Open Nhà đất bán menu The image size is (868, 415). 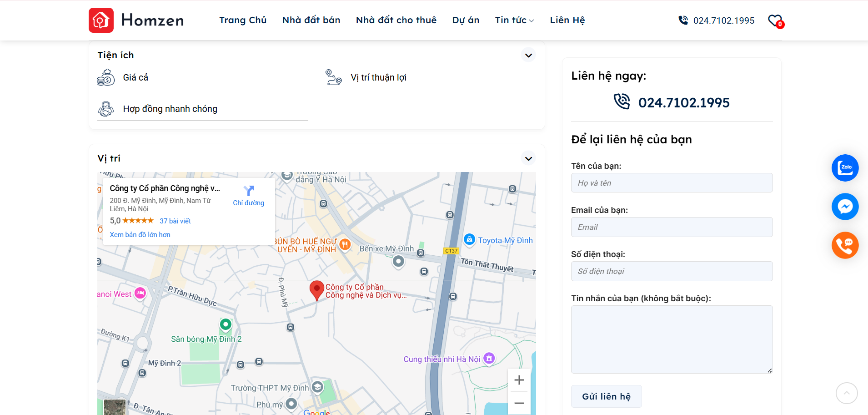pyautogui.click(x=311, y=20)
